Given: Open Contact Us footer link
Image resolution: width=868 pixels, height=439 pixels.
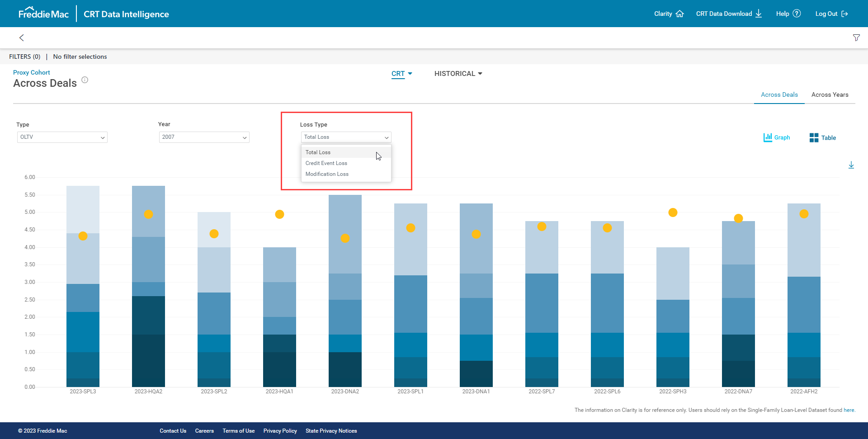Looking at the screenshot, I should pos(173,431).
